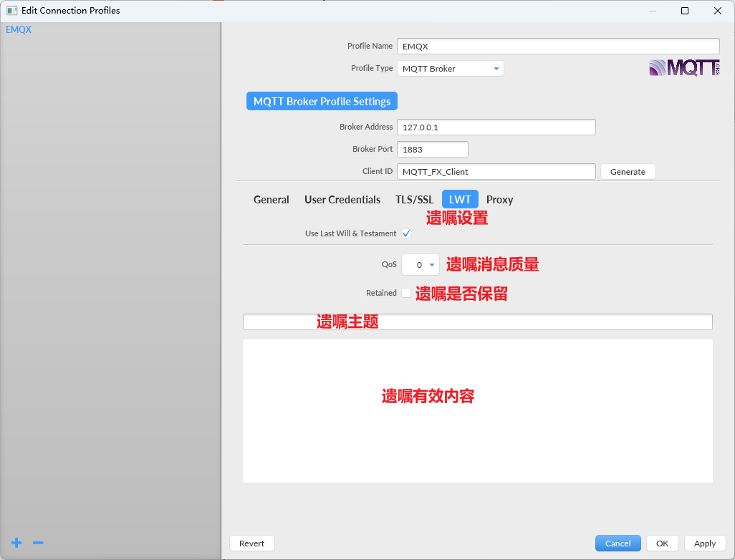This screenshot has height=560, width=735.
Task: Close the Edit Connection Profiles window
Action: [x=717, y=11]
